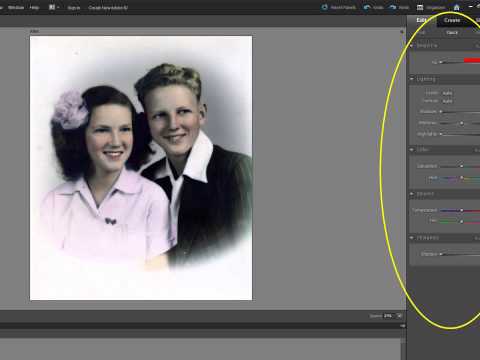Open the arrange documents layout icon
The width and height of the screenshot is (480, 360).
pos(53,7)
